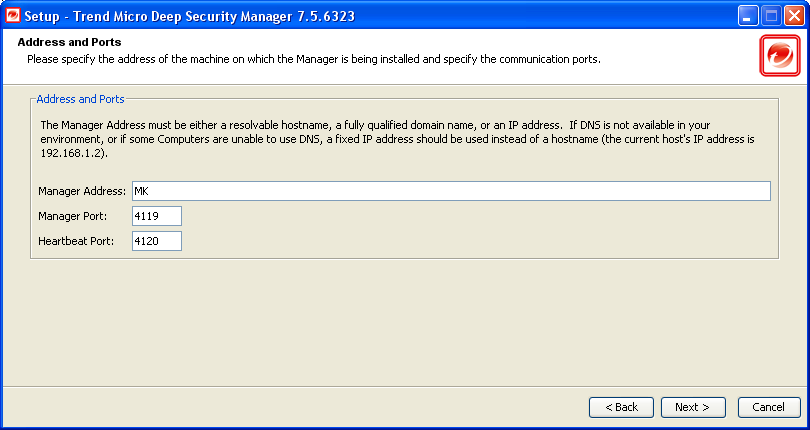Click the "Manager Port:" label
The height and width of the screenshot is (430, 810).
tap(75, 216)
